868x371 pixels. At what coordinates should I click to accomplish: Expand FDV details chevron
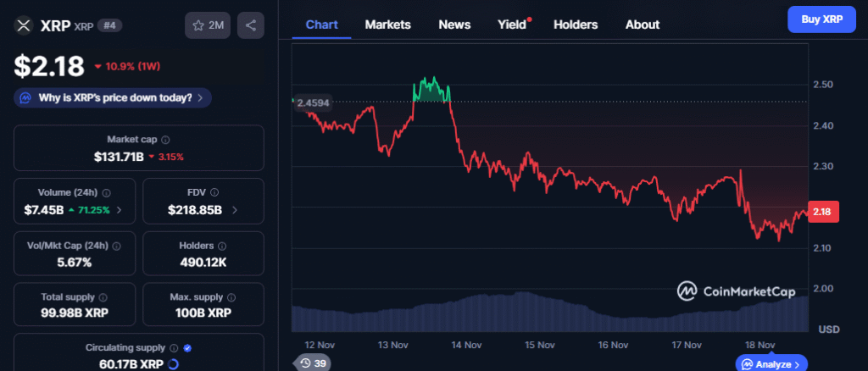(x=235, y=210)
